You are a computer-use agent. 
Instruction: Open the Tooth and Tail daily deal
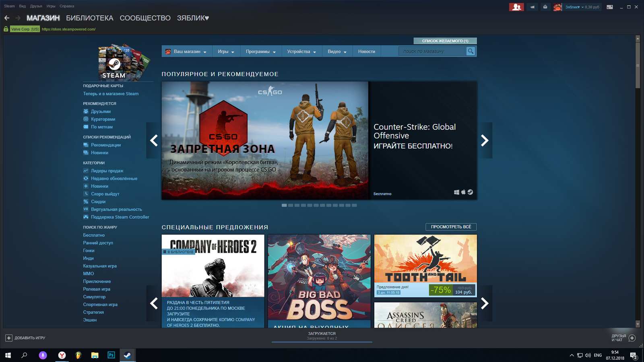425,266
